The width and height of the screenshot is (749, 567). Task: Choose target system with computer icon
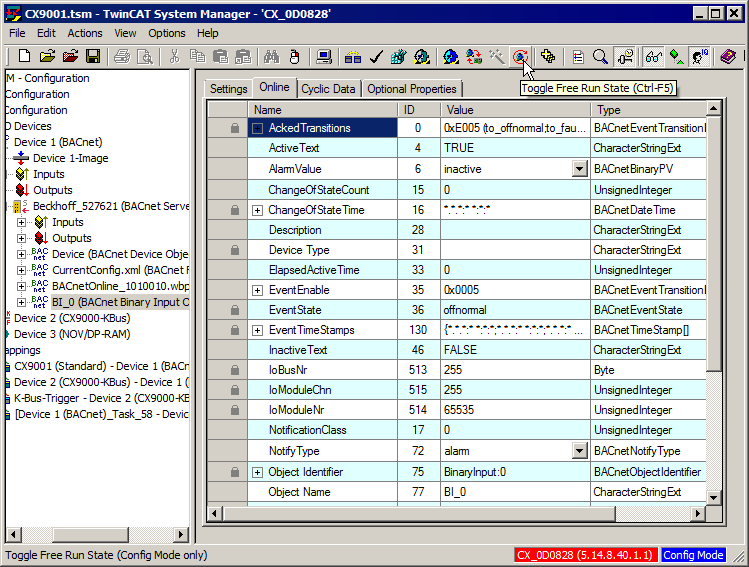pos(324,57)
